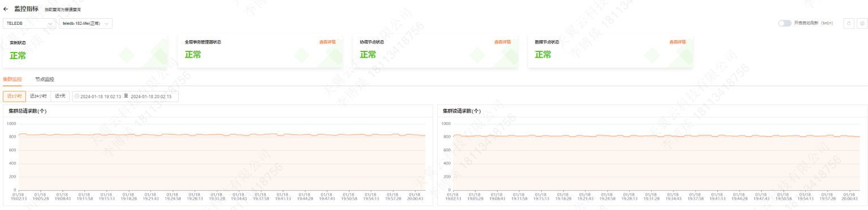The width and height of the screenshot is (868, 210).
Task: Click 当前查询为普通查询 note text
Action: 63,10
